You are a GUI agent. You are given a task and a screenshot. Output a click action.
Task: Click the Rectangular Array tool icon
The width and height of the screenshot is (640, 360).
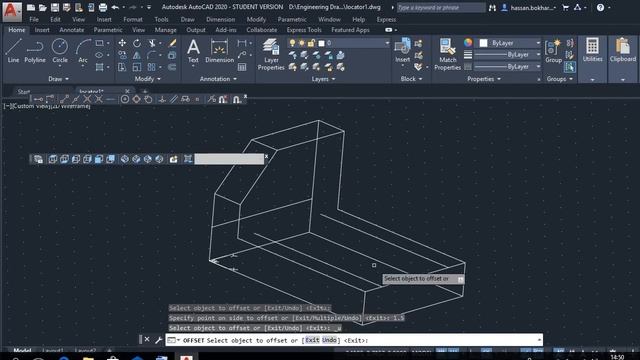coord(151,67)
